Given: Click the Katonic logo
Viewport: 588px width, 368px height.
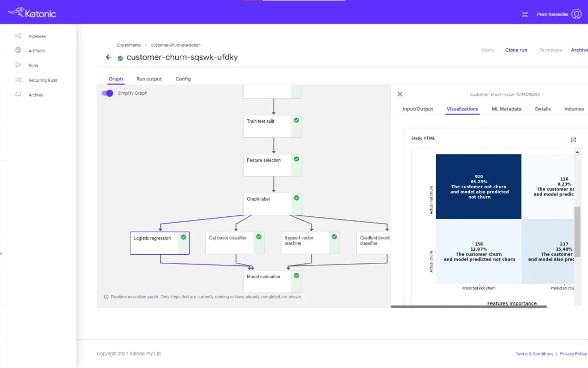Looking at the screenshot, I should pyautogui.click(x=32, y=13).
